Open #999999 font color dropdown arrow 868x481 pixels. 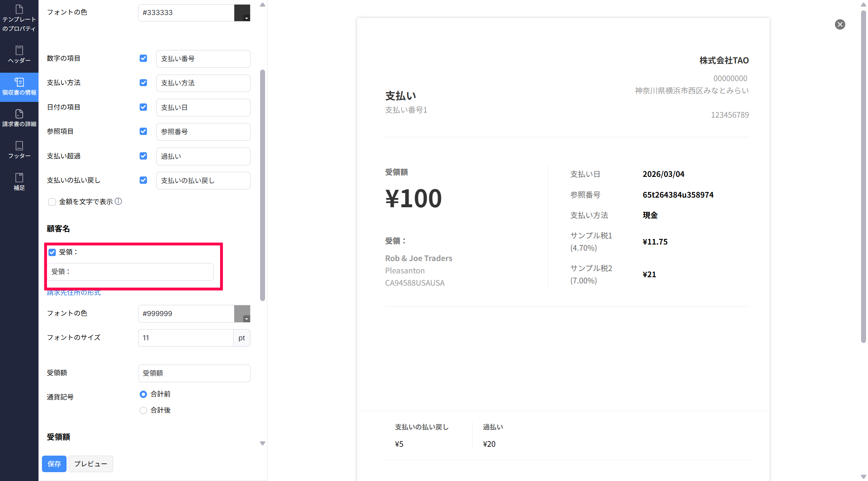[x=247, y=319]
